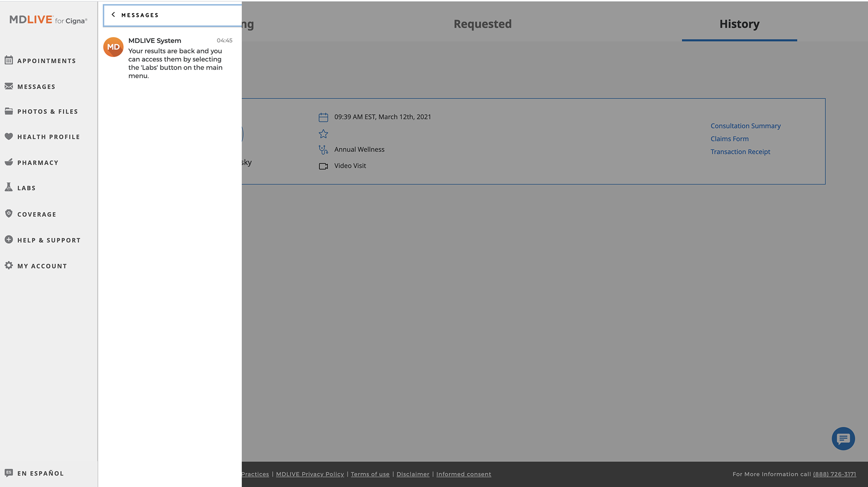Go to Photos & Files section
868x487 pixels.
coord(47,111)
